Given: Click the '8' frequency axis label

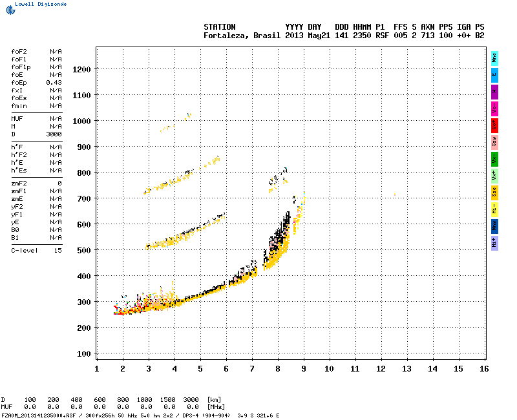Looking at the screenshot, I should point(278,369).
